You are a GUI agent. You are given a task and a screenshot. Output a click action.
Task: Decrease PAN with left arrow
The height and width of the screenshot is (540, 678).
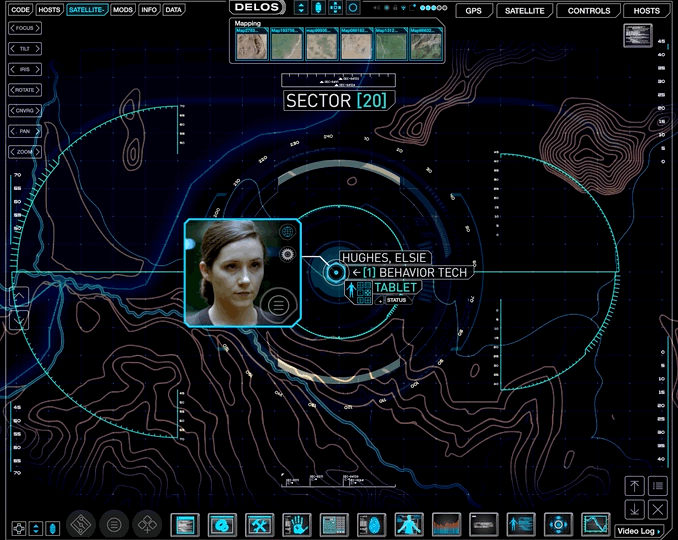pyautogui.click(x=12, y=131)
